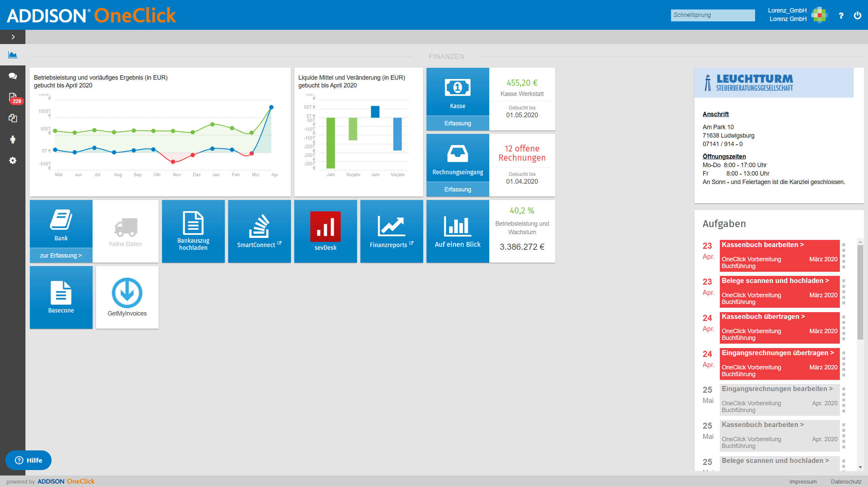Open the Impressum link in the footer

(x=803, y=482)
